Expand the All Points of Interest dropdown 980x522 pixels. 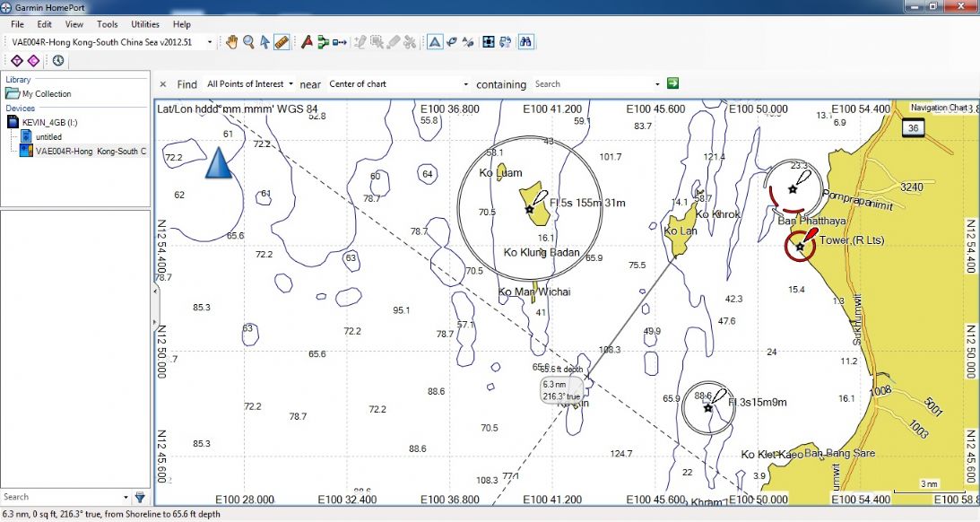click(250, 84)
